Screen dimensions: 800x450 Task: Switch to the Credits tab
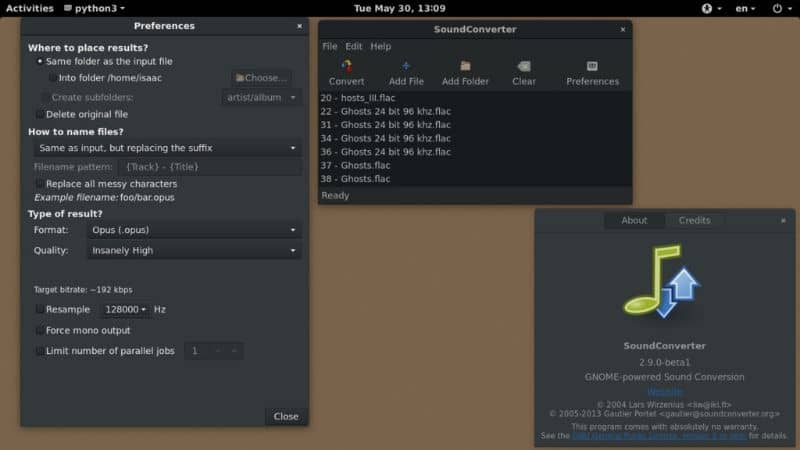click(694, 220)
